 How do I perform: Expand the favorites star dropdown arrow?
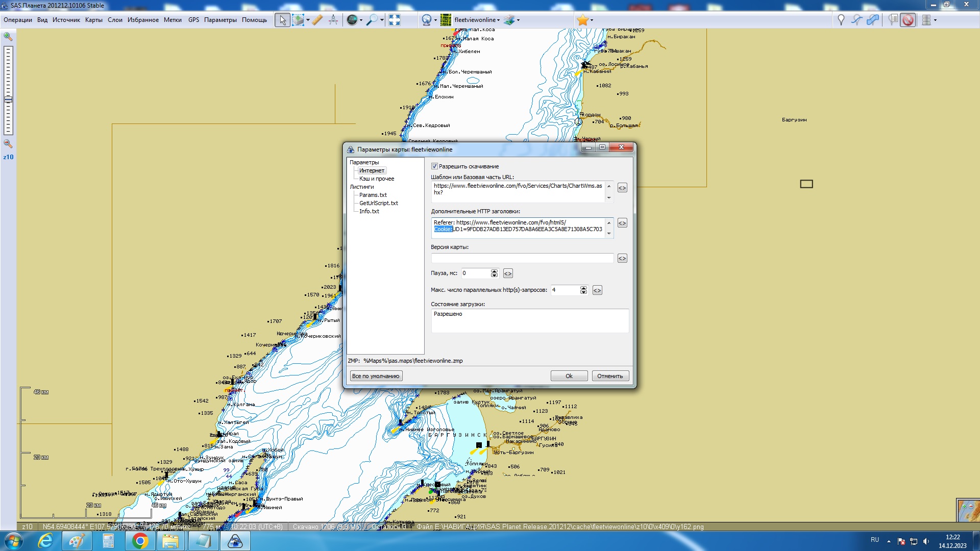pos(592,20)
